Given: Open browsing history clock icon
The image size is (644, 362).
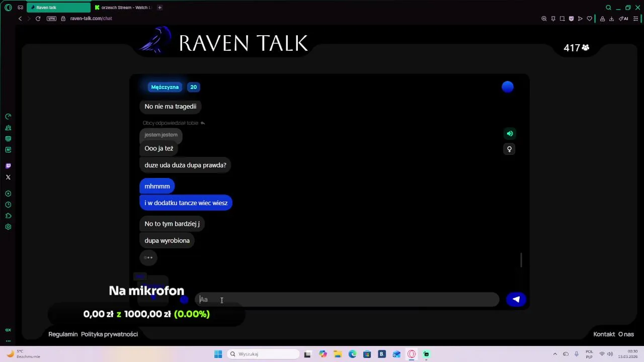Looking at the screenshot, I should coord(8,205).
